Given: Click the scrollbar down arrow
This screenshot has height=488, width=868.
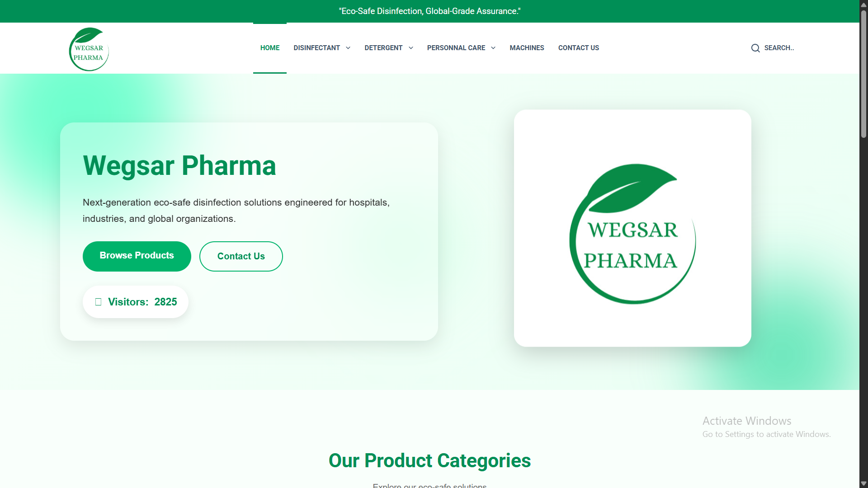Looking at the screenshot, I should pyautogui.click(x=863, y=483).
